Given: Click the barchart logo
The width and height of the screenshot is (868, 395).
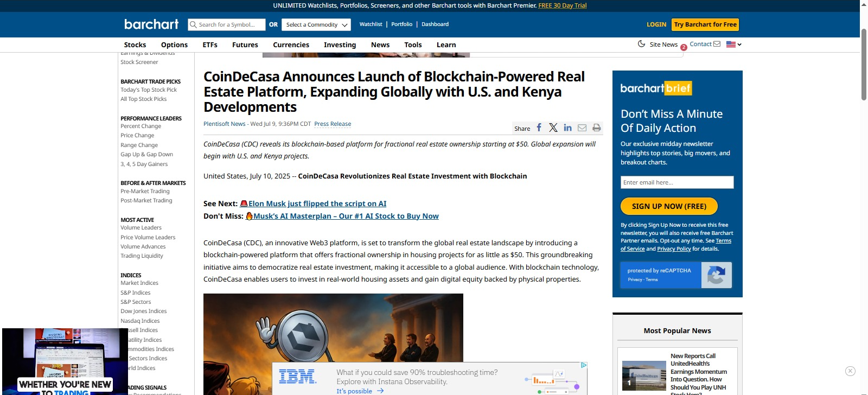Looking at the screenshot, I should pyautogui.click(x=151, y=24).
